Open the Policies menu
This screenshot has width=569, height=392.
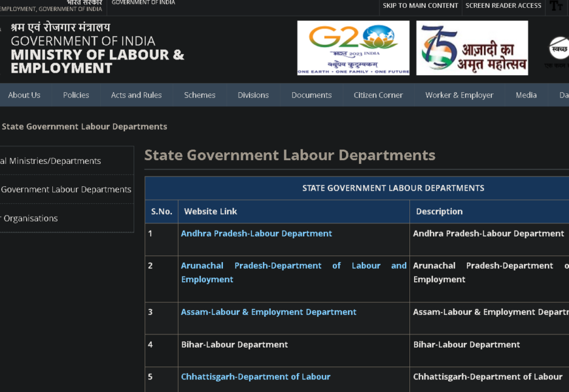pyautogui.click(x=77, y=95)
